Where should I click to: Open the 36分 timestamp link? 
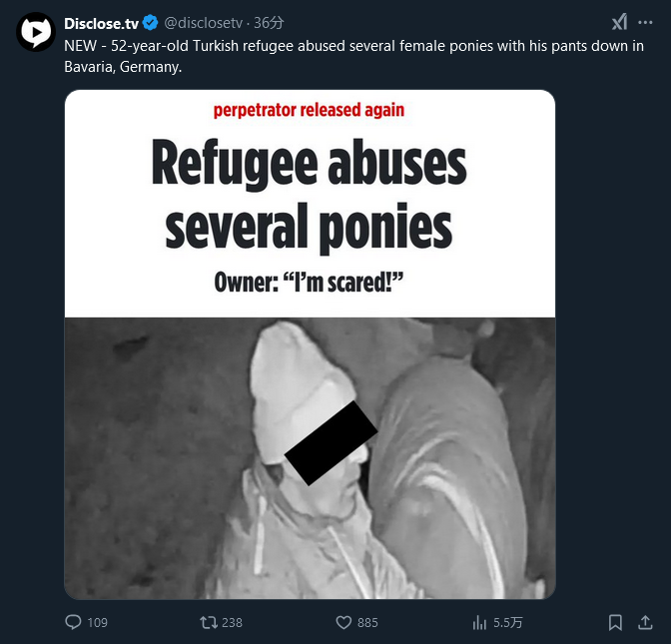[269, 23]
